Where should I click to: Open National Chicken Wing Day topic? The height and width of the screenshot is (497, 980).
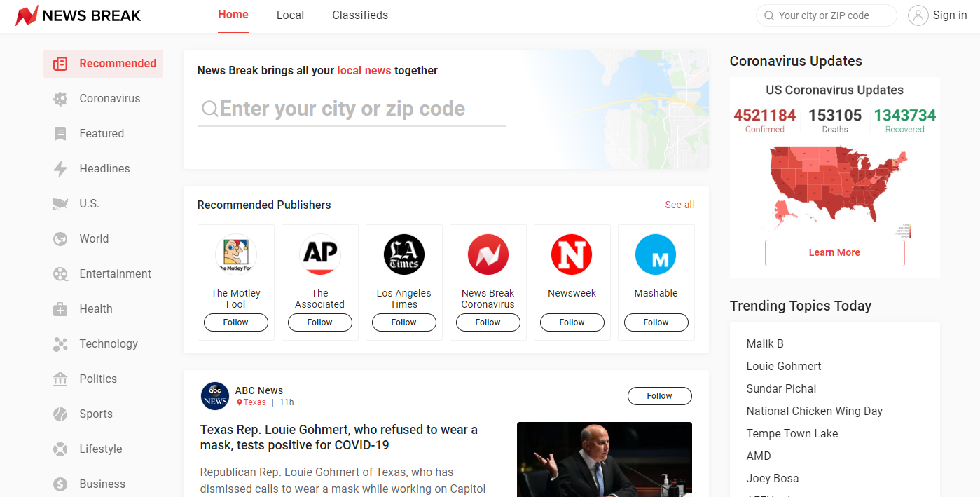coord(815,411)
